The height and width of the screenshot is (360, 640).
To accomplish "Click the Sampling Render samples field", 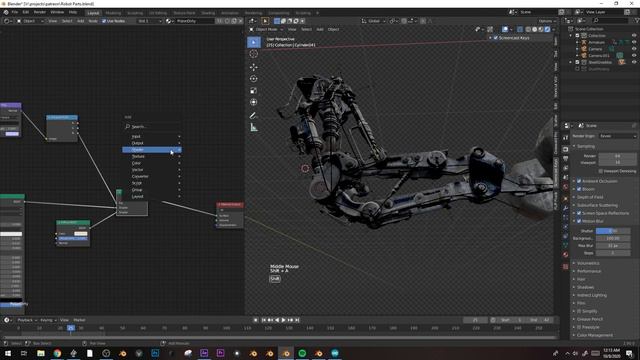I will click(617, 156).
